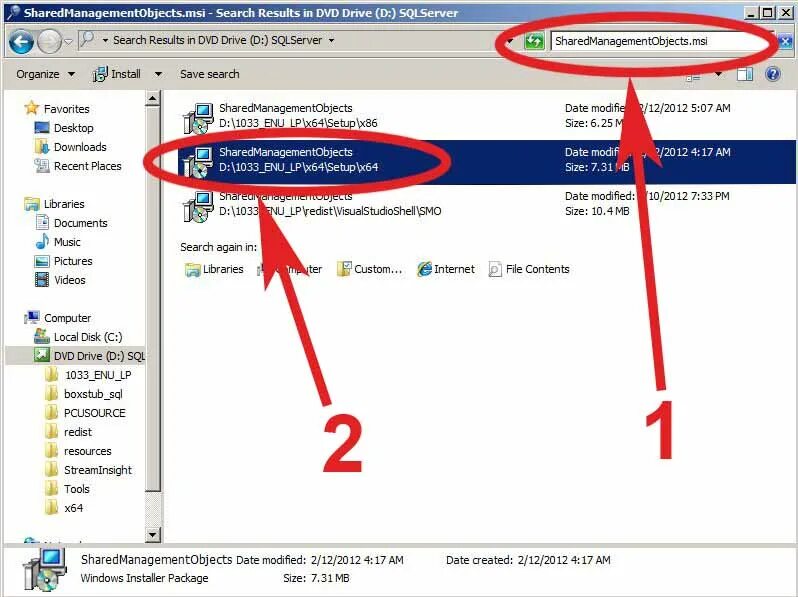Click the Install button
Image resolution: width=798 pixels, height=597 pixels.
coord(117,74)
